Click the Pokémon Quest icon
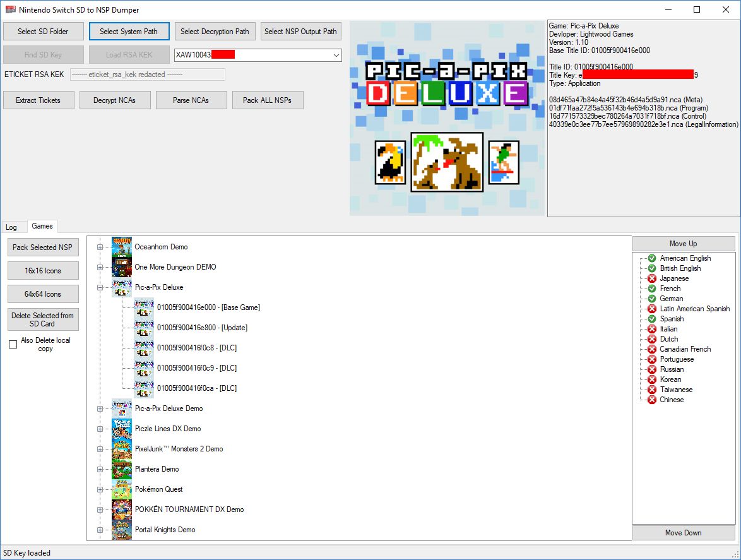The width and height of the screenshot is (741, 560). point(121,489)
